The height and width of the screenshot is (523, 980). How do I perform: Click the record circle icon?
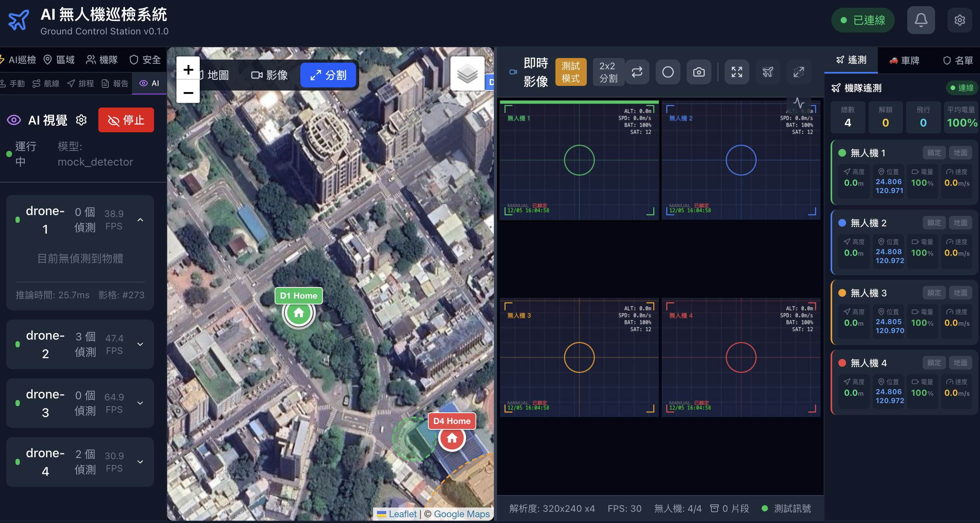pos(668,72)
